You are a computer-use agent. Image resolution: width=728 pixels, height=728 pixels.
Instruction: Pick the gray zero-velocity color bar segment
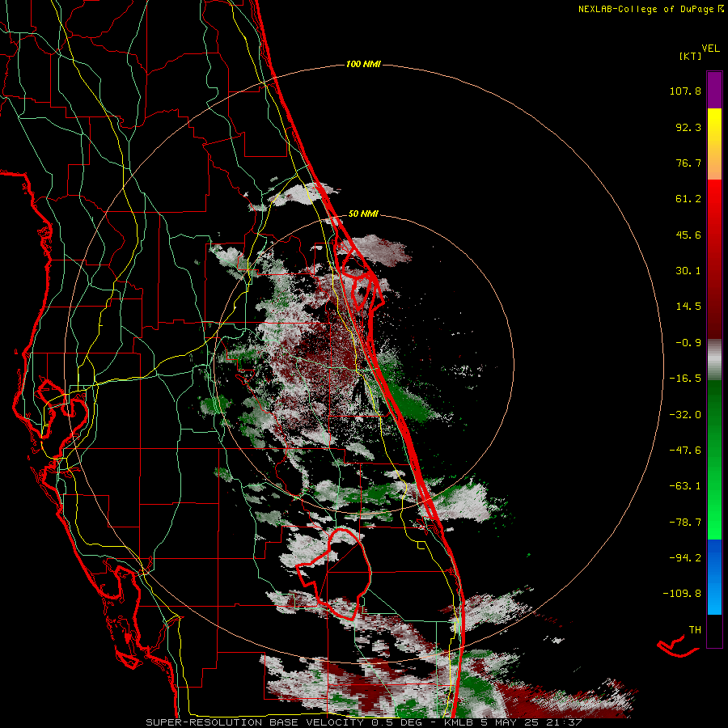point(714,358)
